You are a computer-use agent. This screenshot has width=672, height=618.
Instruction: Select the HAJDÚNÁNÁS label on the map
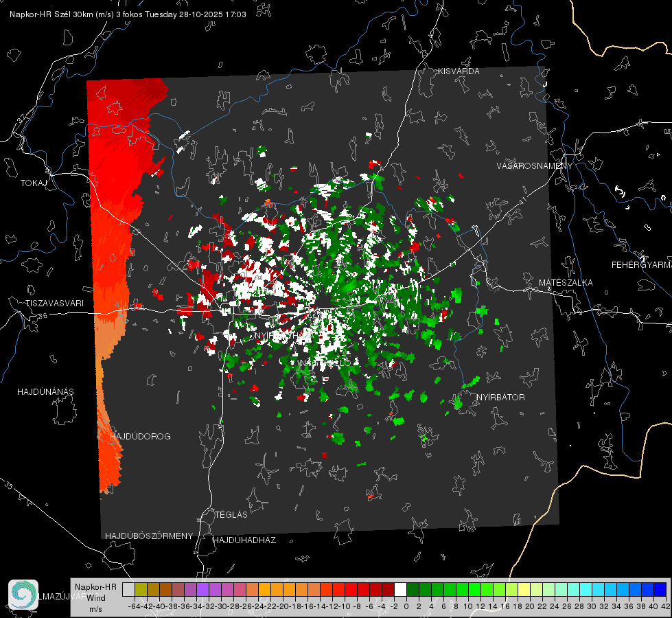pyautogui.click(x=45, y=391)
